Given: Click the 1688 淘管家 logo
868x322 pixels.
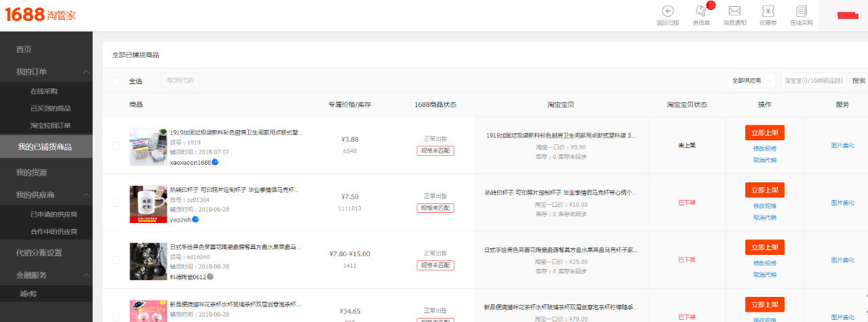Looking at the screenshot, I should (x=40, y=15).
